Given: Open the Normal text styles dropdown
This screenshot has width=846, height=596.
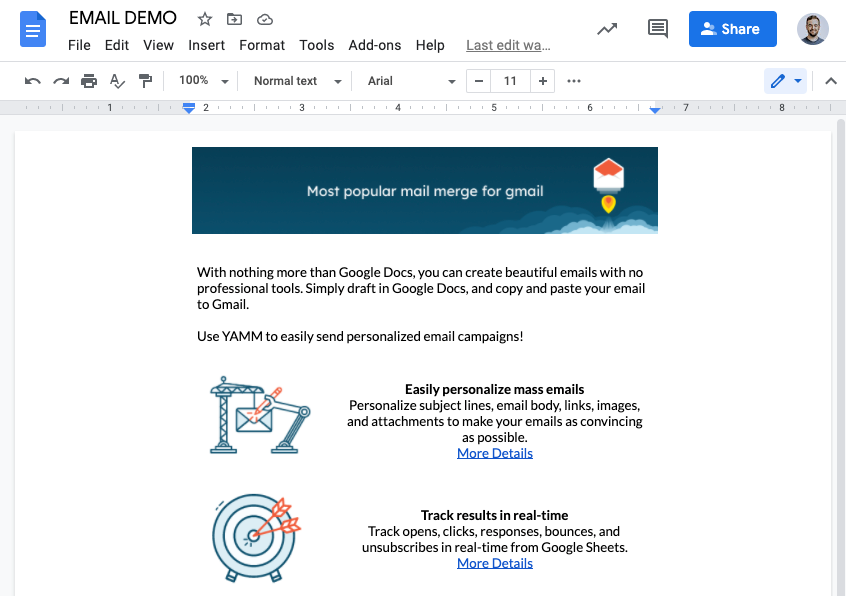Looking at the screenshot, I should tap(295, 81).
